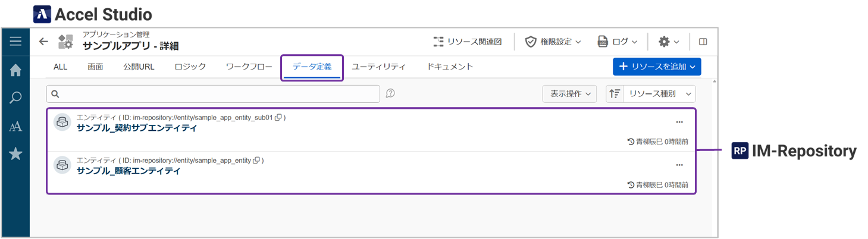Open favorites via the sidebar star icon

15,154
